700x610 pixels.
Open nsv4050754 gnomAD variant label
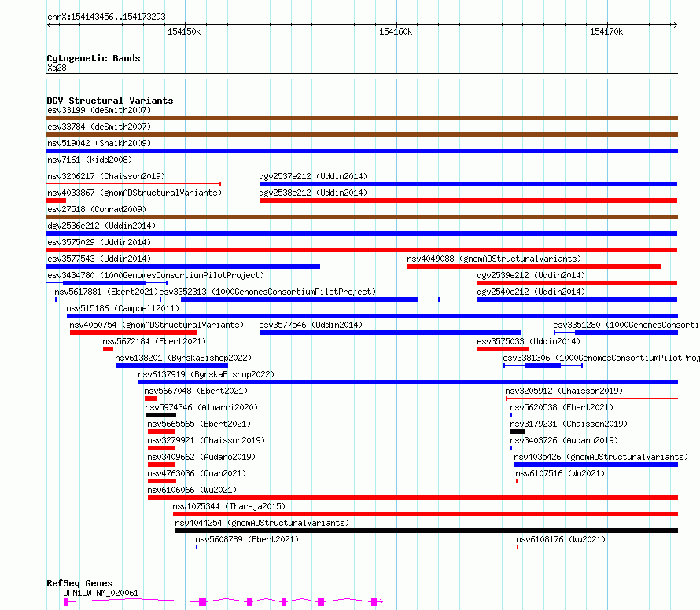tap(157, 325)
